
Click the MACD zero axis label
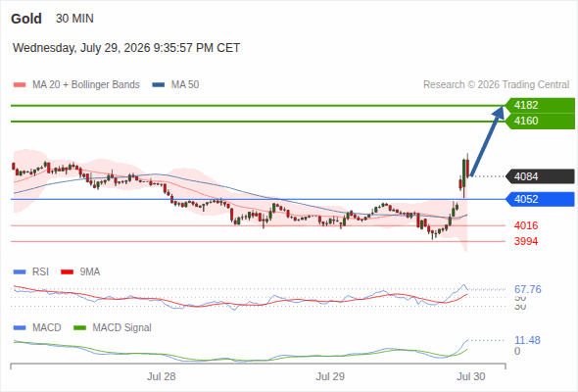pyautogui.click(x=517, y=351)
